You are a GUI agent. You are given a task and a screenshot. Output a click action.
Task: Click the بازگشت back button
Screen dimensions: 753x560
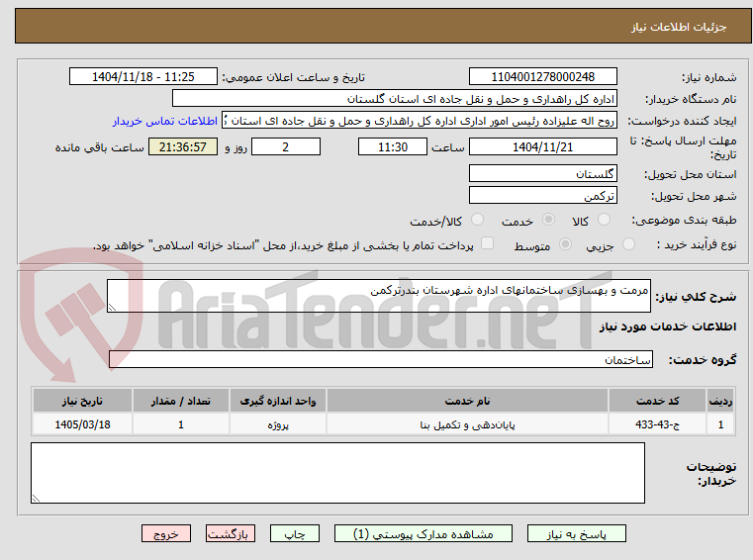[230, 533]
